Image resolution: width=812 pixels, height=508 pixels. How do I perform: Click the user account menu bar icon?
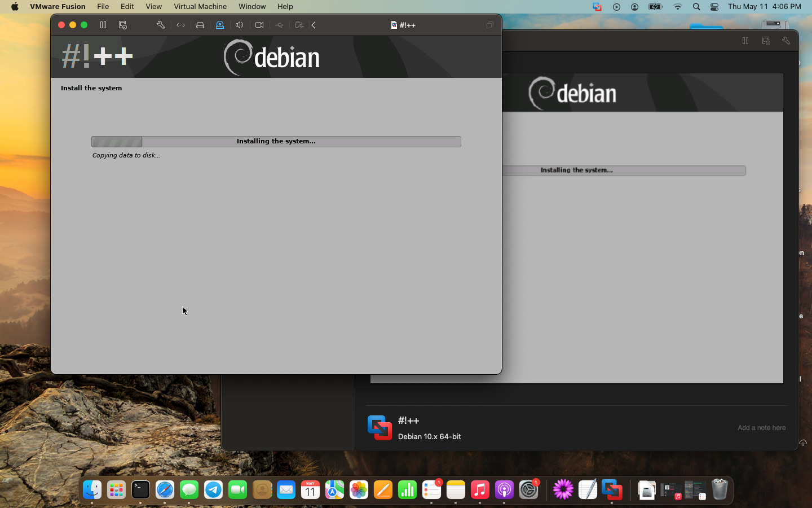pyautogui.click(x=635, y=7)
